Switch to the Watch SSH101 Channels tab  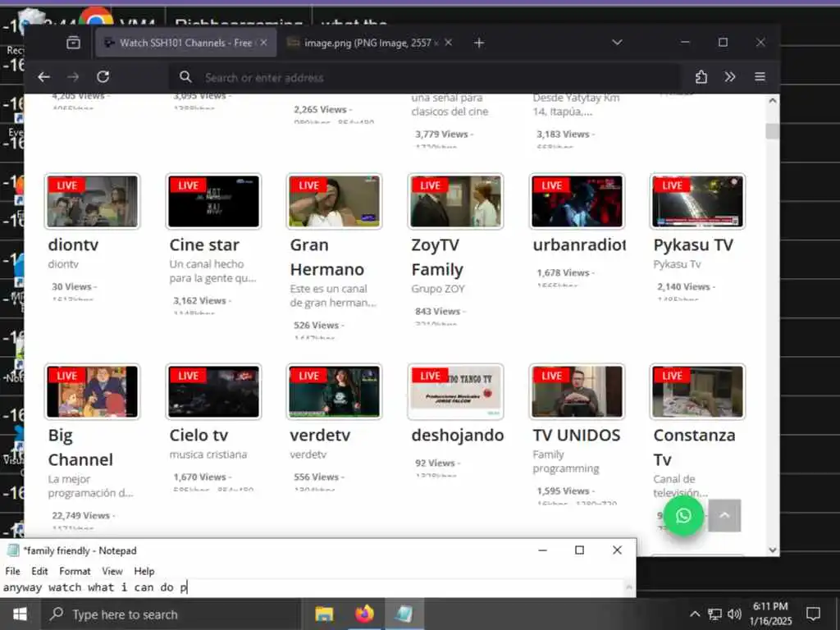[x=186, y=43]
